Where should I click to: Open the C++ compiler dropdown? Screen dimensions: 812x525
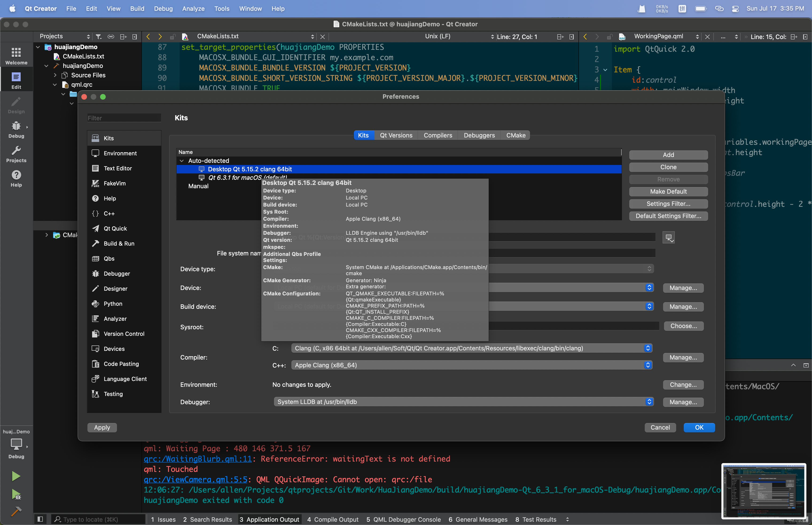[472, 365]
